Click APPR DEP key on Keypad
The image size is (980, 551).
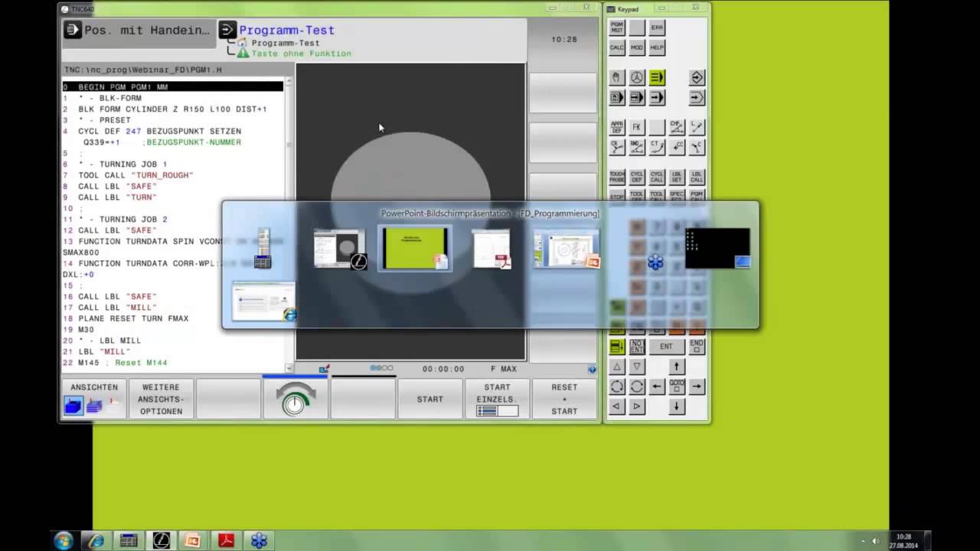click(616, 127)
